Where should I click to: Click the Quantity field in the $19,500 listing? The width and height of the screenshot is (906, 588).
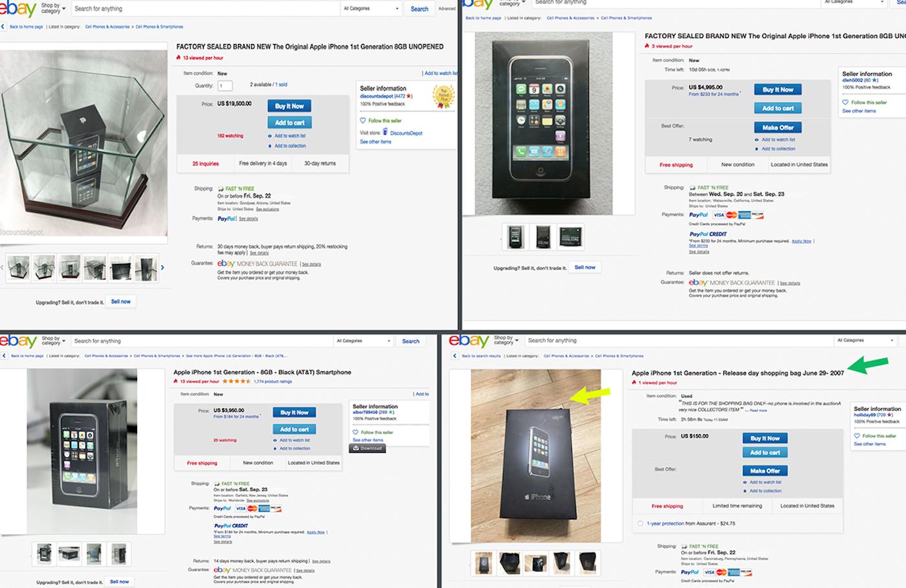pyautogui.click(x=225, y=86)
